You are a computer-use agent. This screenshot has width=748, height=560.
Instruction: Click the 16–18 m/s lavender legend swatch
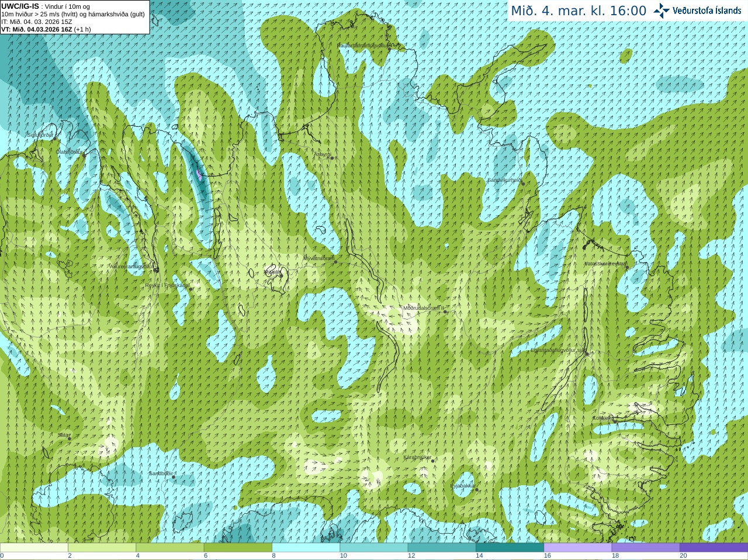577,548
